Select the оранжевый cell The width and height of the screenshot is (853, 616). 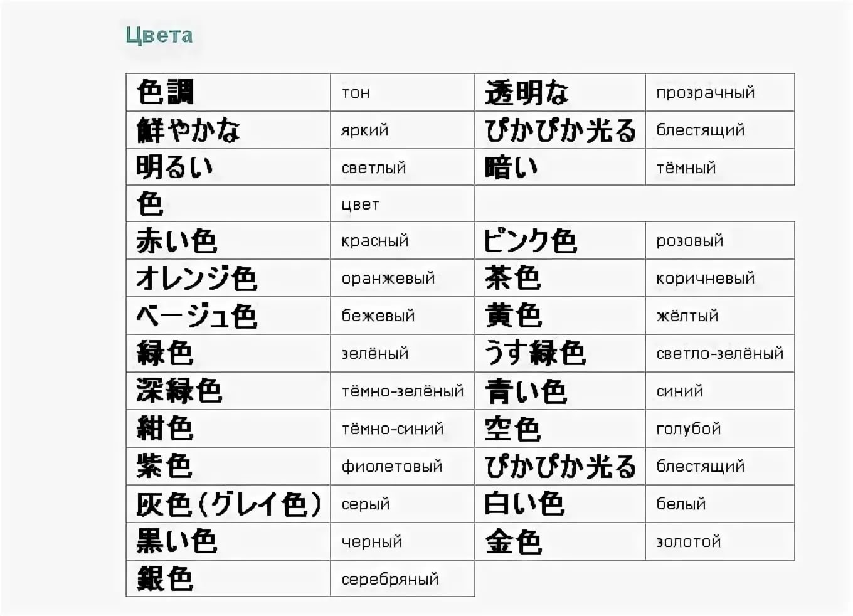pyautogui.click(x=403, y=278)
